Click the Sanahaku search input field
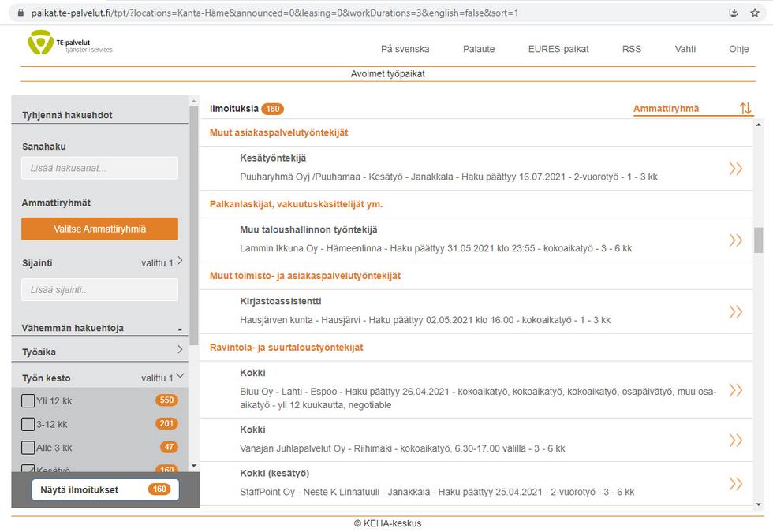The height and width of the screenshot is (532, 773). pos(99,168)
